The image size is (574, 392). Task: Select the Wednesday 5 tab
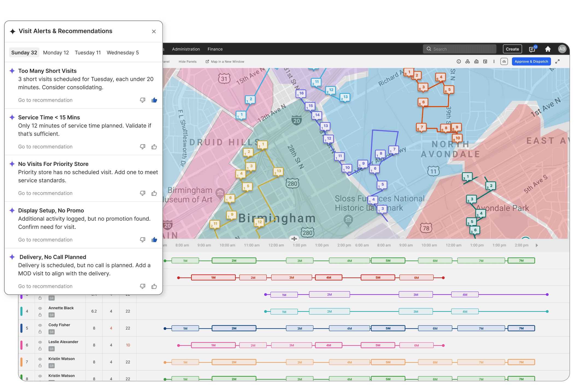123,53
